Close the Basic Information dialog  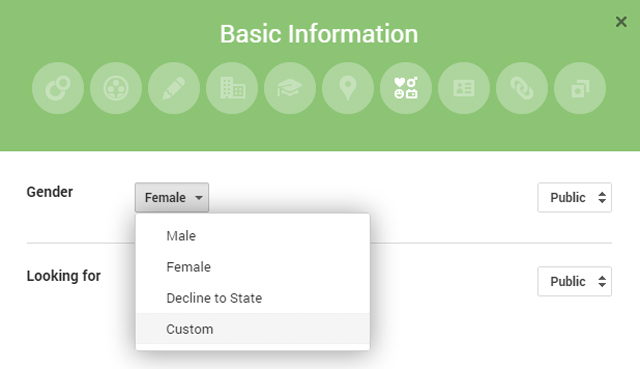point(621,22)
